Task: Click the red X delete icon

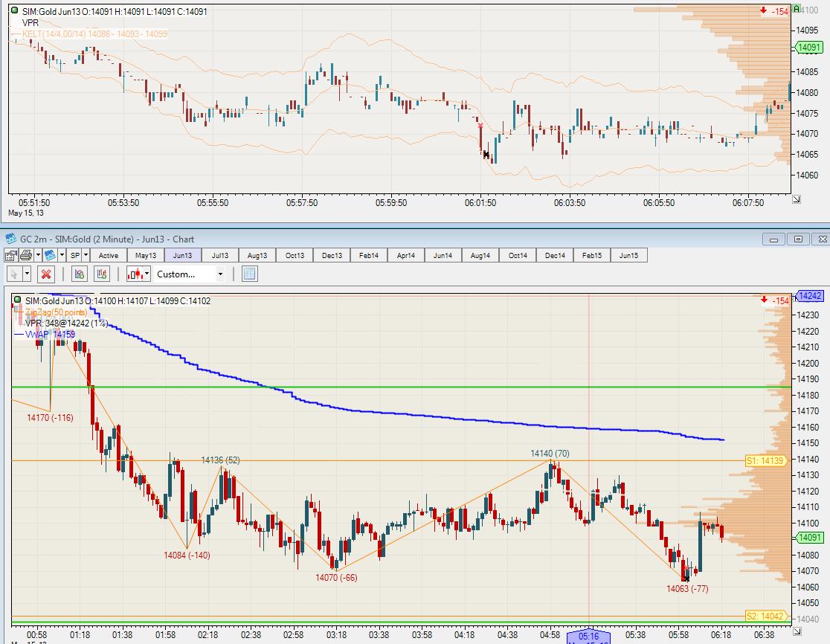Action: pyautogui.click(x=46, y=274)
